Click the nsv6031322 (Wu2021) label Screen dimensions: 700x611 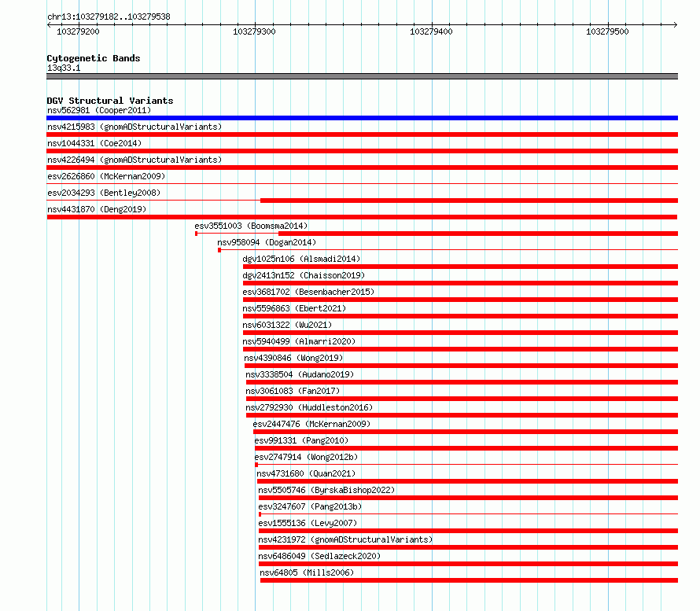pyautogui.click(x=287, y=325)
